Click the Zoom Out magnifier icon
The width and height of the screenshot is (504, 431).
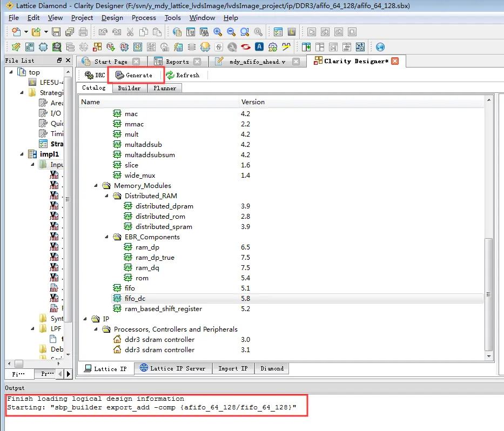pyautogui.click(x=231, y=32)
